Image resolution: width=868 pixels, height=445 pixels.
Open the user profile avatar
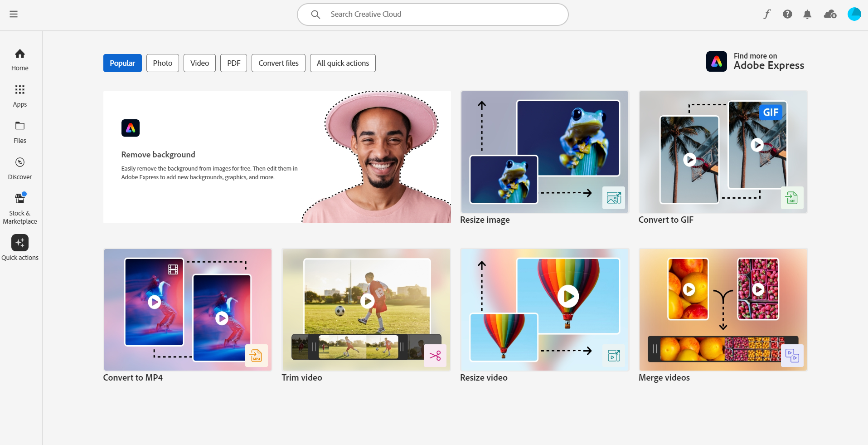854,14
